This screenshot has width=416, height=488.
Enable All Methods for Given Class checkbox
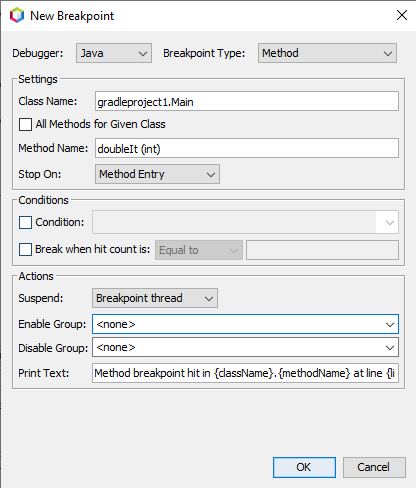[25, 124]
